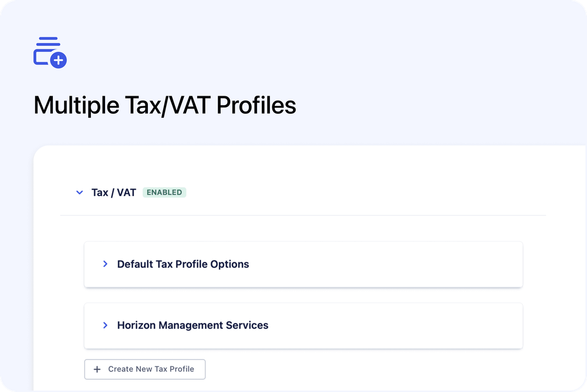The height and width of the screenshot is (392, 587).
Task: Click the Default Tax Profile Options card
Action: tap(303, 264)
